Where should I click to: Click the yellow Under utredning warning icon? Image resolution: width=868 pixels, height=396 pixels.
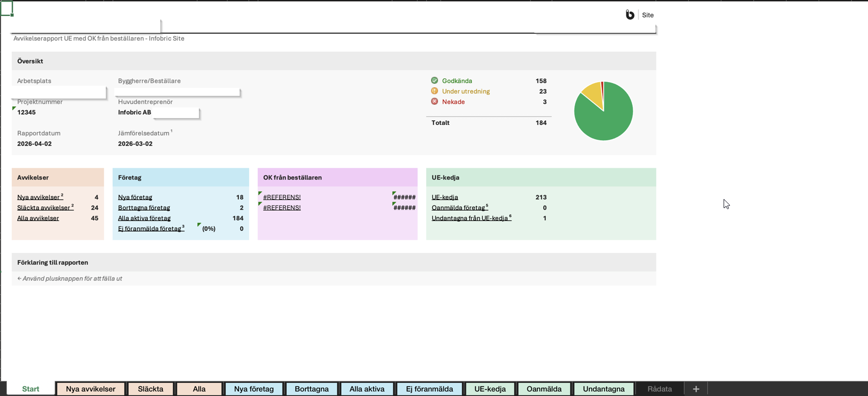(x=434, y=91)
